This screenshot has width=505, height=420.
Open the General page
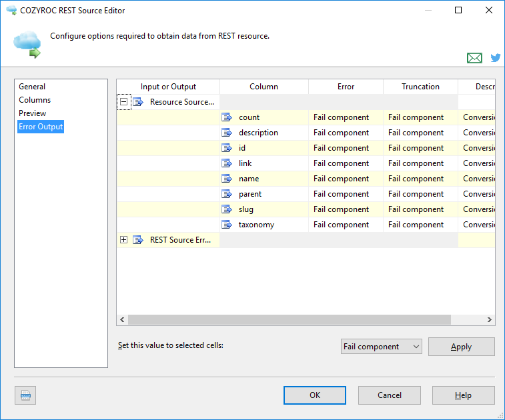[32, 87]
